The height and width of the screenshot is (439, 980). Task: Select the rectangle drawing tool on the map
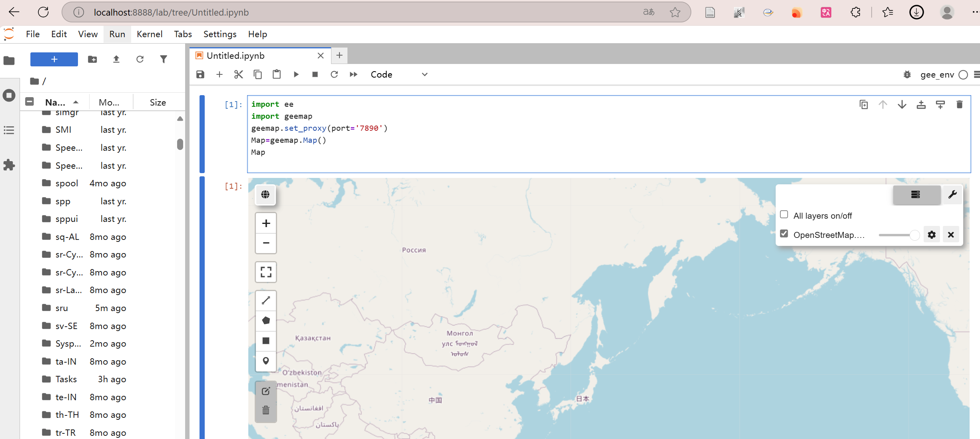click(x=265, y=341)
